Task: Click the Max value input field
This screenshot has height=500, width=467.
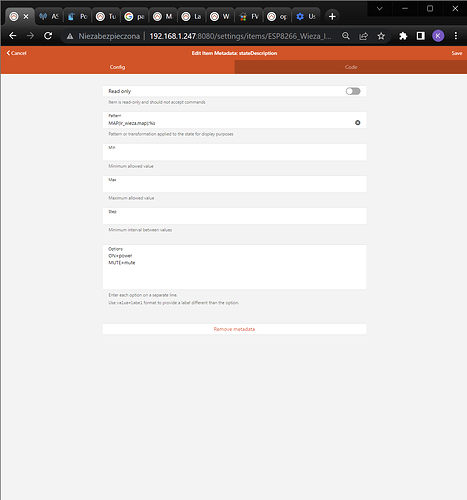Action: point(234,184)
